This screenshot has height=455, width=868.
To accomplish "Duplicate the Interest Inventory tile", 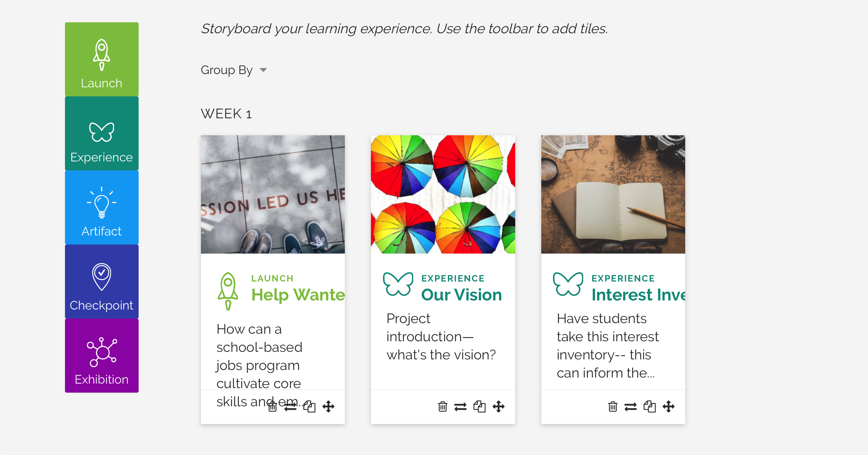I will point(649,407).
